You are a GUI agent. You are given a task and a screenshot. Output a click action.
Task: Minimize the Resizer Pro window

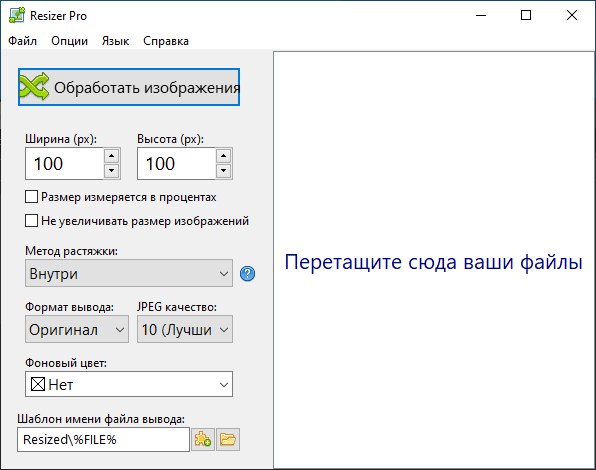click(481, 15)
